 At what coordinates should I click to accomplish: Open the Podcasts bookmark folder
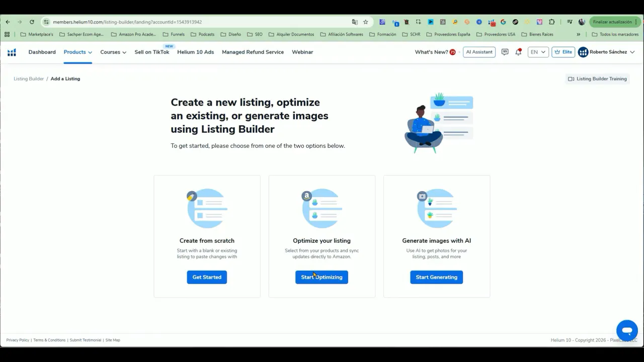202,35
